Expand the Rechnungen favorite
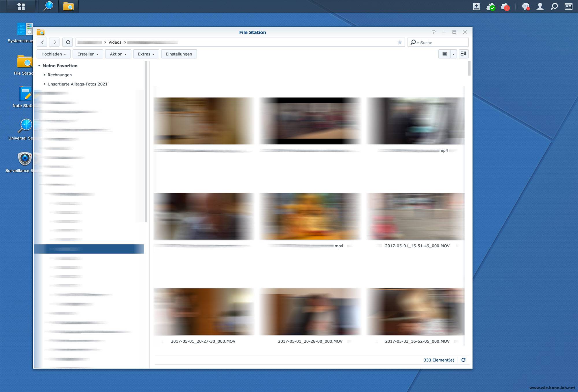Image resolution: width=578 pixels, height=392 pixels. [x=44, y=75]
